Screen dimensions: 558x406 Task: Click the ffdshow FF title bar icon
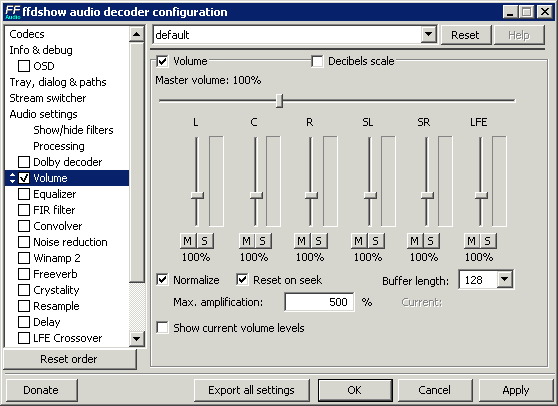point(13,12)
